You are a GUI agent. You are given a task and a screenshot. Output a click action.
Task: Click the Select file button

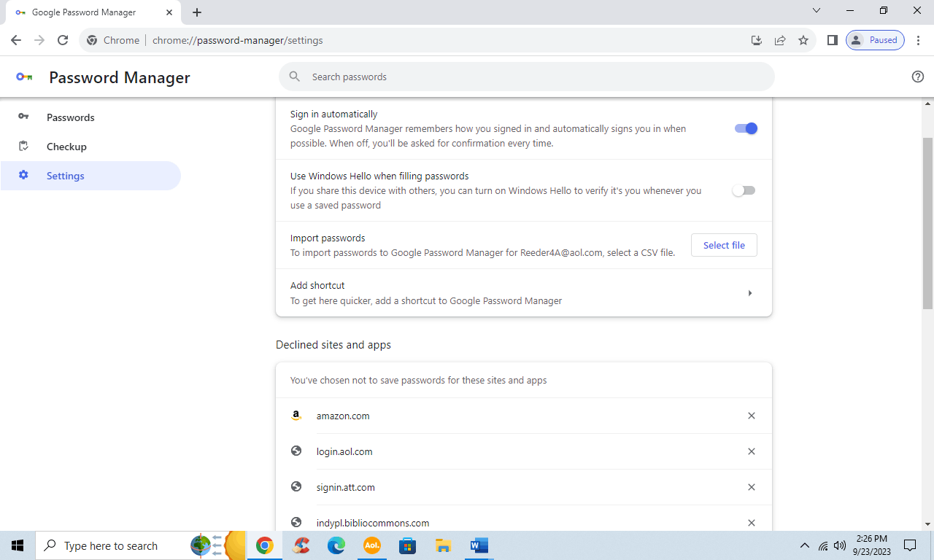724,245
